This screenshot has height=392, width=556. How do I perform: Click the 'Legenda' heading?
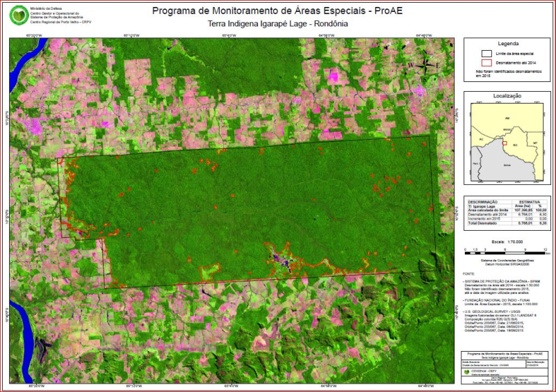[x=508, y=44]
